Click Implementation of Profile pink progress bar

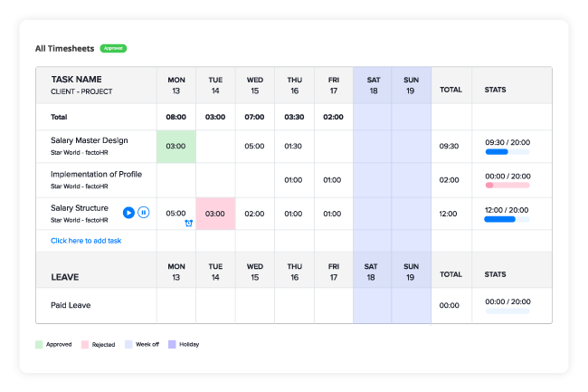click(x=507, y=186)
